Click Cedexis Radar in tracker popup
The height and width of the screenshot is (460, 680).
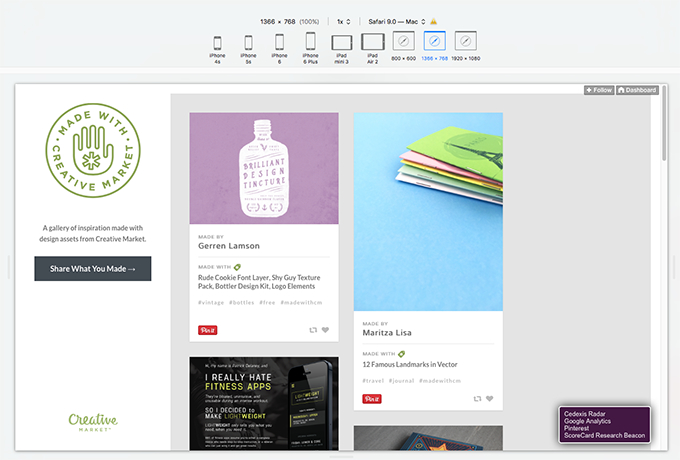(585, 414)
